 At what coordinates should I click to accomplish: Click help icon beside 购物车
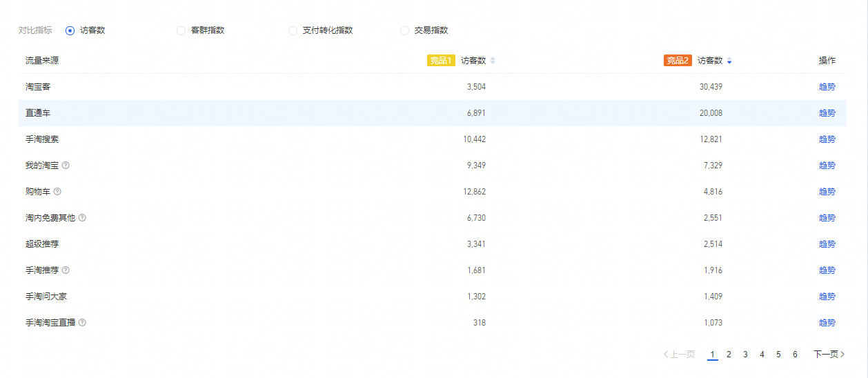click(x=57, y=192)
